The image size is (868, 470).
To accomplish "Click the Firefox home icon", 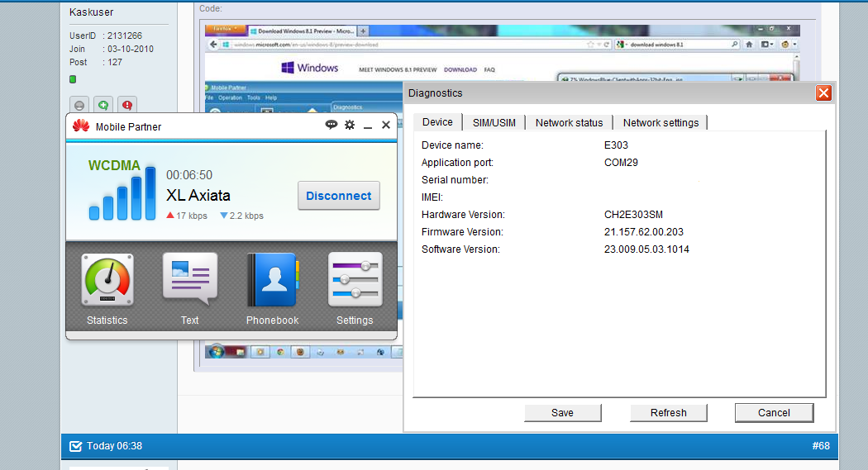I will click(x=749, y=45).
